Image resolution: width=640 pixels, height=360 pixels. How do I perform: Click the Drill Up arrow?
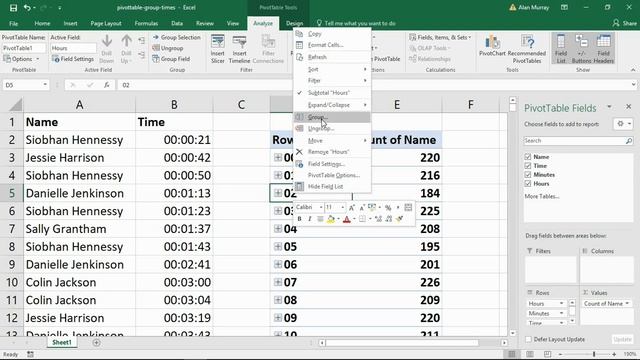pyautogui.click(x=126, y=49)
